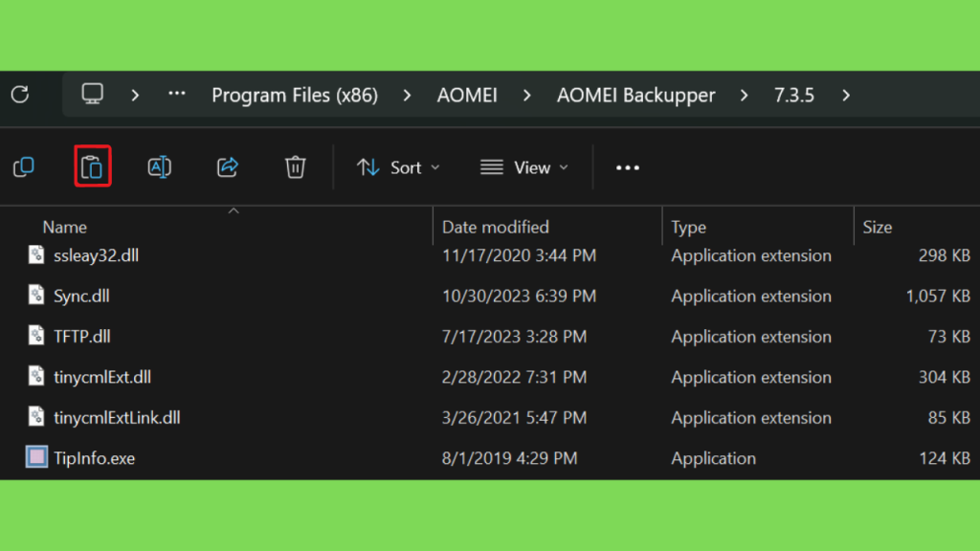Expand the chevron after AOMEI Backupper
This screenshot has height=551, width=980.
[x=744, y=96]
